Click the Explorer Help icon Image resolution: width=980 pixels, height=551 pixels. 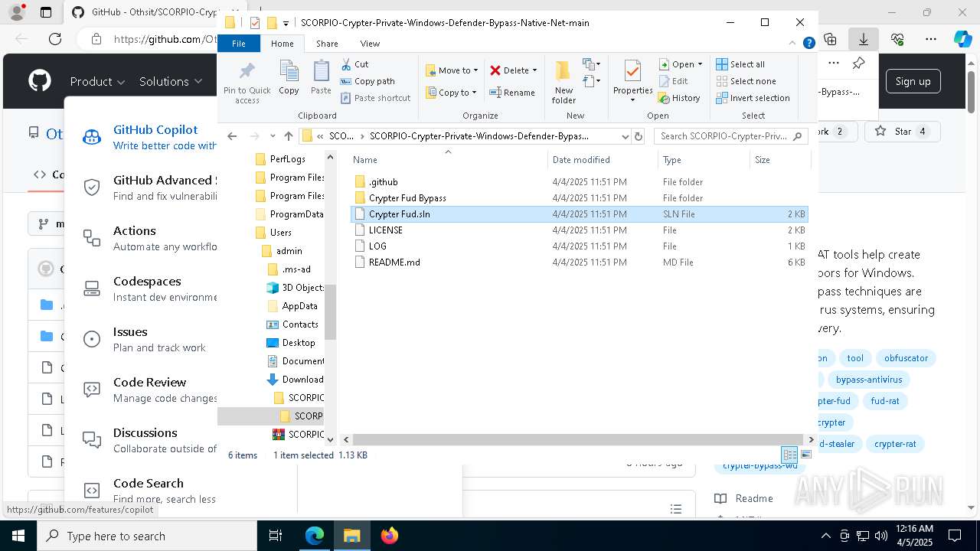point(808,44)
